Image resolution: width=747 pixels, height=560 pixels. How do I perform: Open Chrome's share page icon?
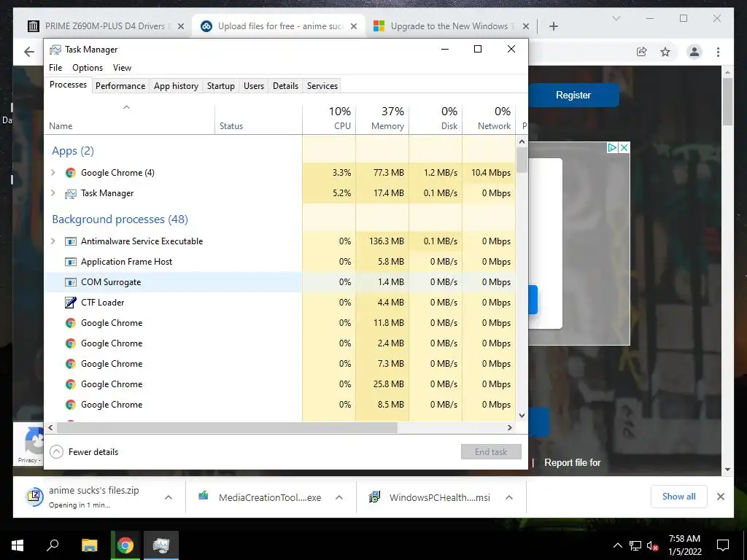[x=642, y=52]
